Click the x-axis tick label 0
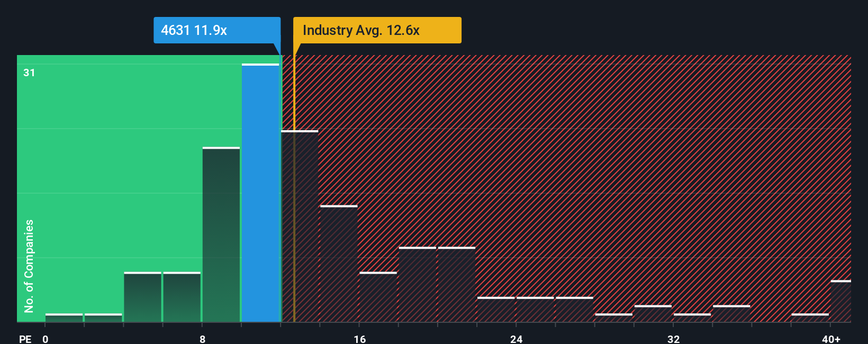 46,339
